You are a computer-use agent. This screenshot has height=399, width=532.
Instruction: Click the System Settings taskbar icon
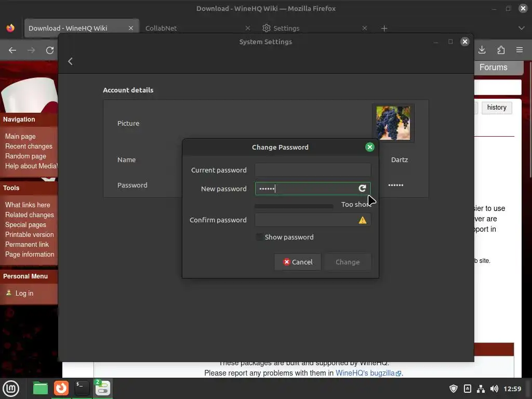click(102, 388)
